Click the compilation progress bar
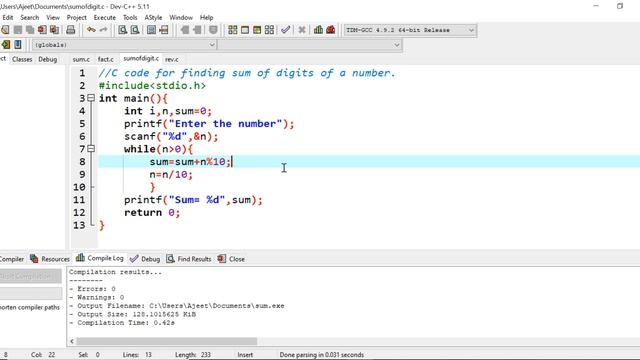This screenshot has width=640, height=360. 31,293
